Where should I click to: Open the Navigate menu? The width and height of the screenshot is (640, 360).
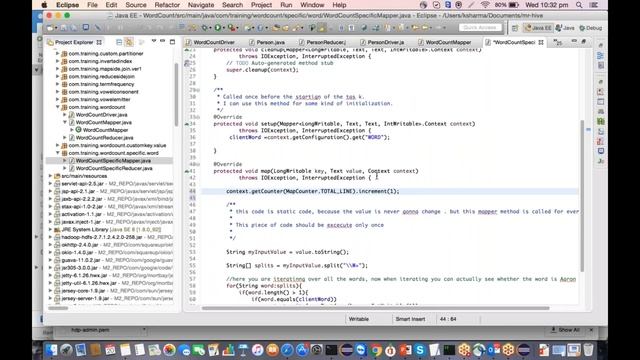pos(201,5)
